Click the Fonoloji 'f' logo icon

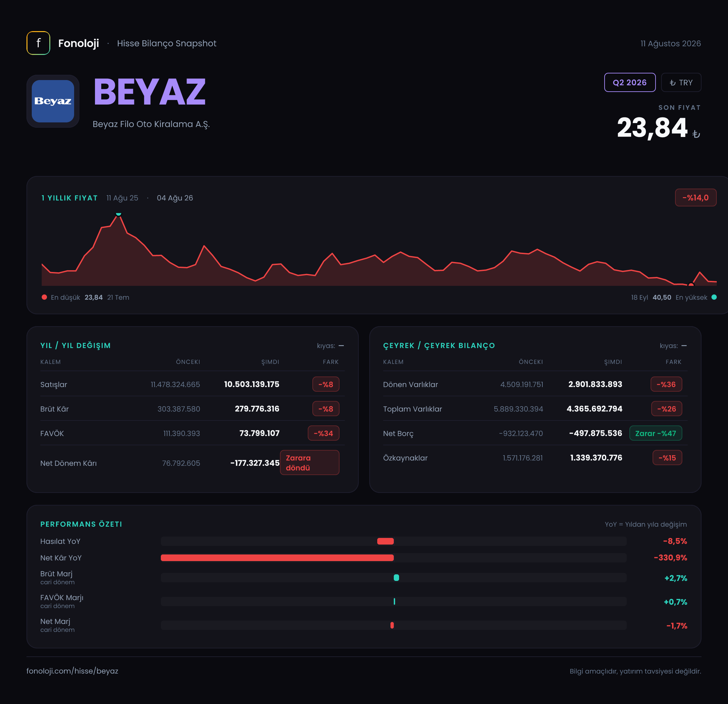tap(38, 43)
